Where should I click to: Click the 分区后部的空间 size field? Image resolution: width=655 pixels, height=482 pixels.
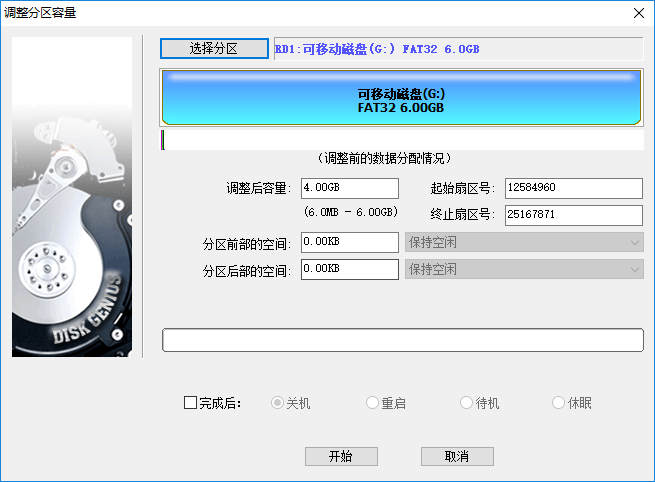[349, 269]
